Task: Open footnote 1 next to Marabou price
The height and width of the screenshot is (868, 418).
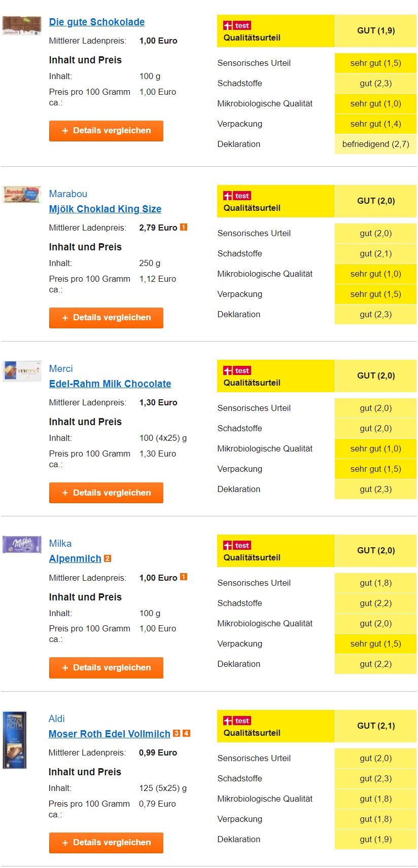Action: (184, 228)
